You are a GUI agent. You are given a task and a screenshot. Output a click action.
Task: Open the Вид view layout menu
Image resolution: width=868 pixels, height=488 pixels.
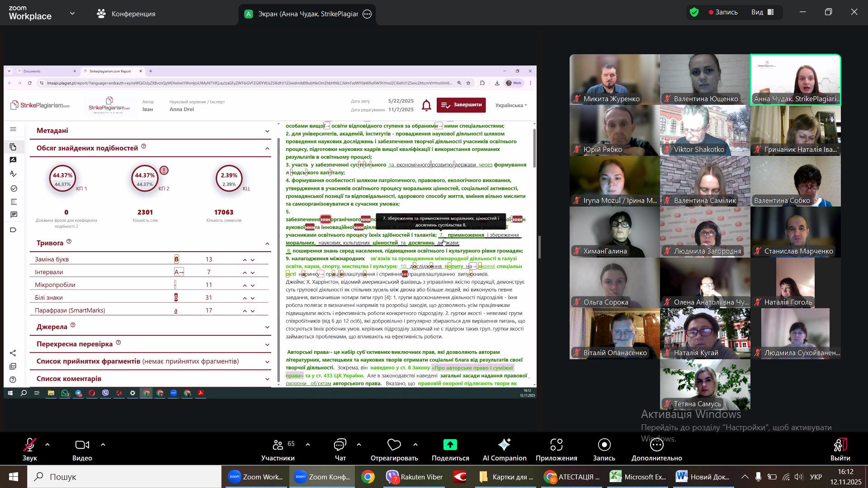(x=763, y=12)
